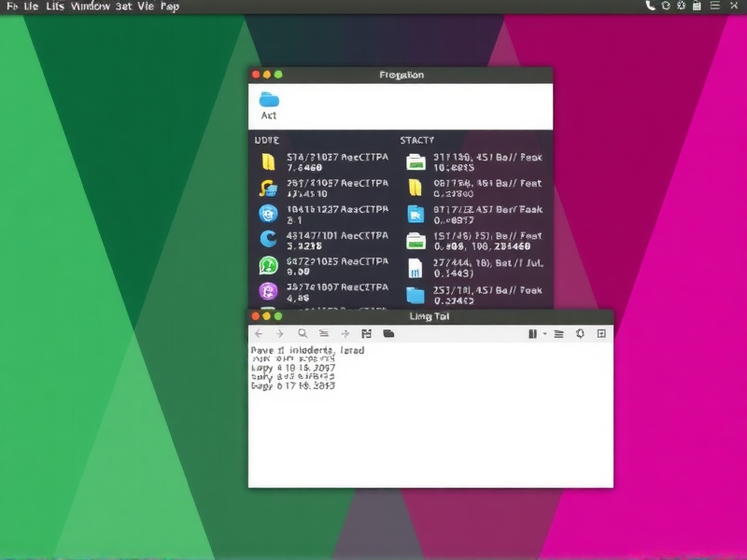Click the back arrow in Limg Tal toolbar
Image resolution: width=747 pixels, height=560 pixels.
coord(259,333)
